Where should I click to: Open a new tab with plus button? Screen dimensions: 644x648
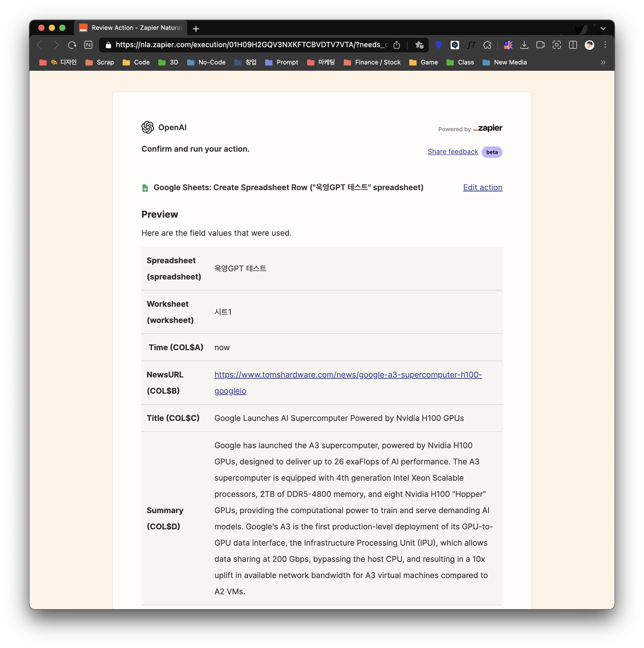click(196, 29)
